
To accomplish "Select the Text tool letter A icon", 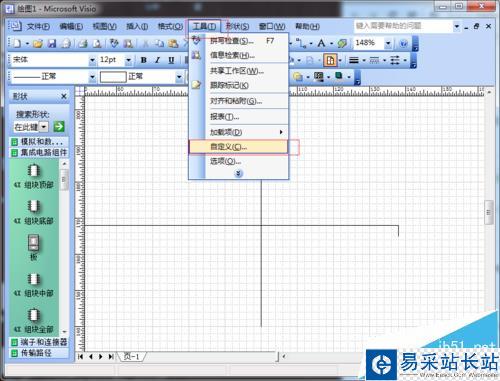I will (x=321, y=43).
